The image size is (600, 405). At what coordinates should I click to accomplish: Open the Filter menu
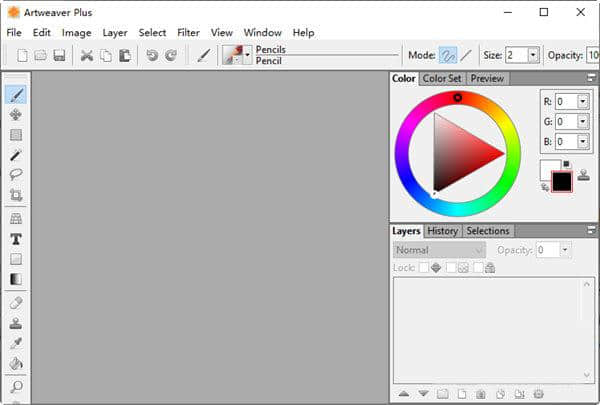(188, 33)
